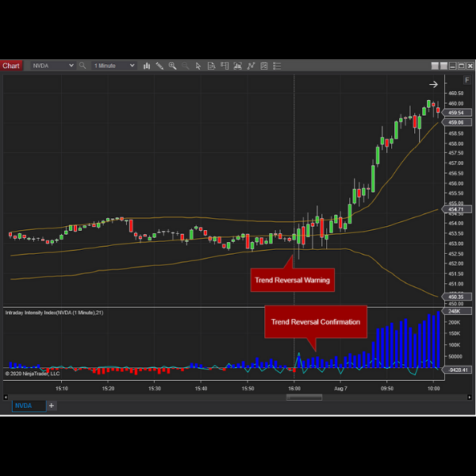Open the chart Properties icon
The width and height of the screenshot is (476, 476).
pos(263,66)
